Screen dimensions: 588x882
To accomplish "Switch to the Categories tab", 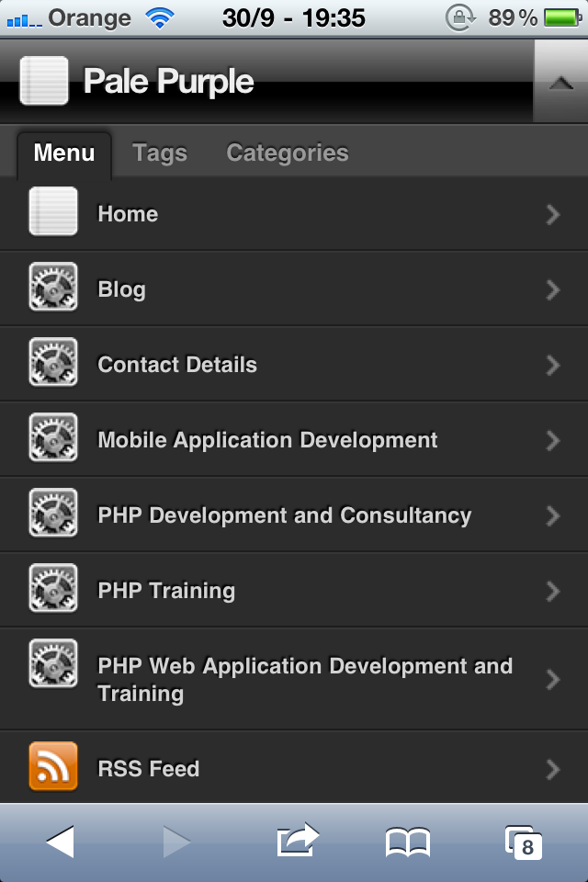I will (288, 153).
